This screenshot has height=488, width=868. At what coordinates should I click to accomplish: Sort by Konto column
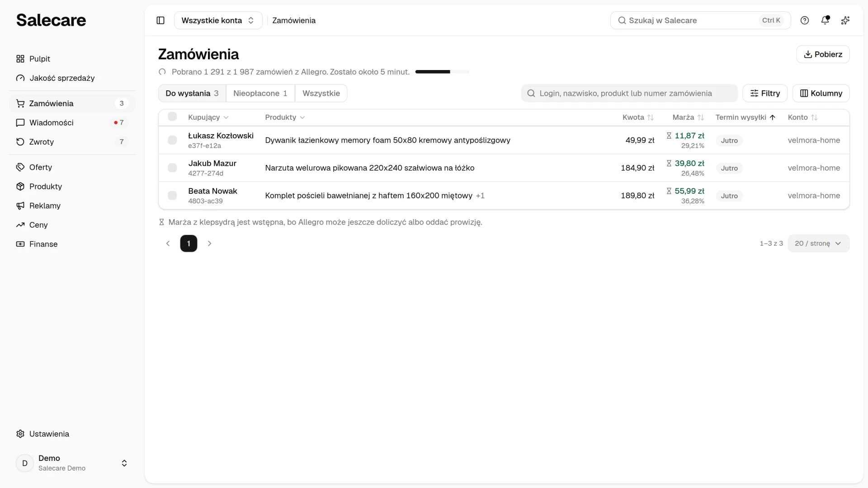pos(802,117)
